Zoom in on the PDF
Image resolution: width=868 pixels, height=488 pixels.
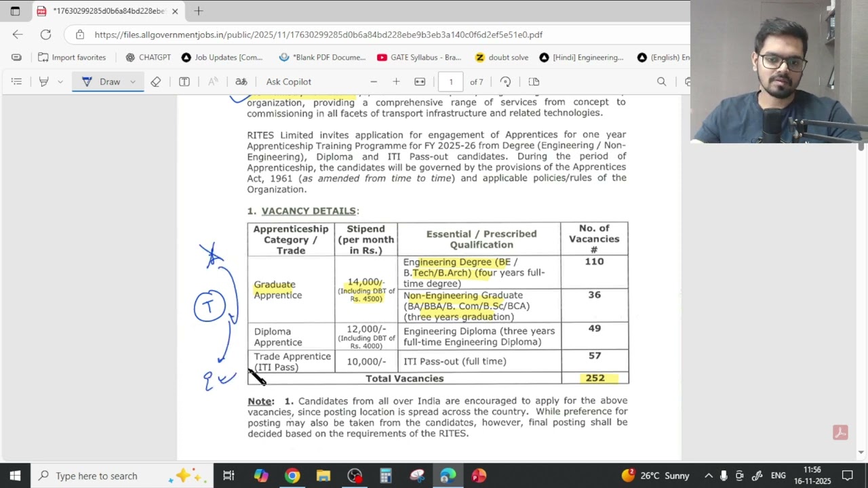(x=396, y=82)
